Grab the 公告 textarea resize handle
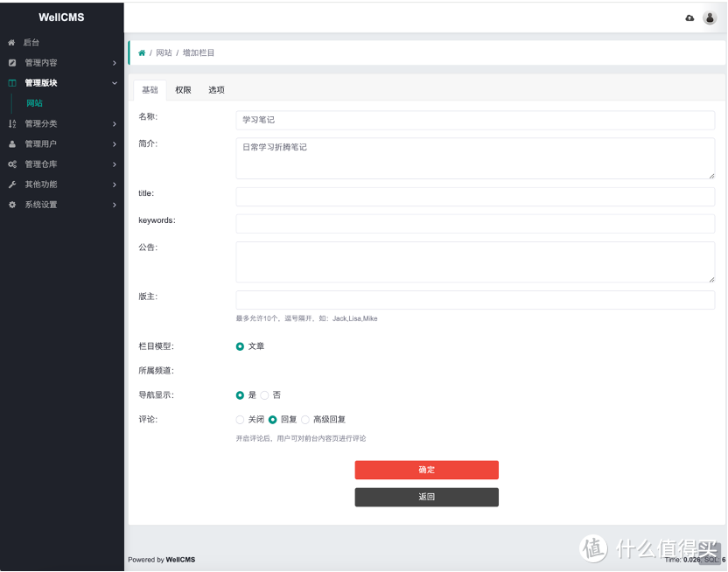728x572 pixels. (x=711, y=279)
